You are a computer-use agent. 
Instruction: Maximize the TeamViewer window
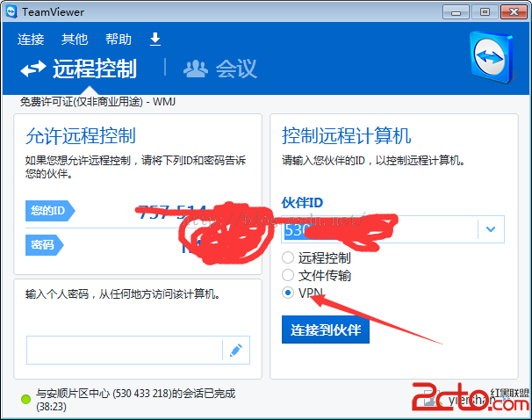[485, 12]
